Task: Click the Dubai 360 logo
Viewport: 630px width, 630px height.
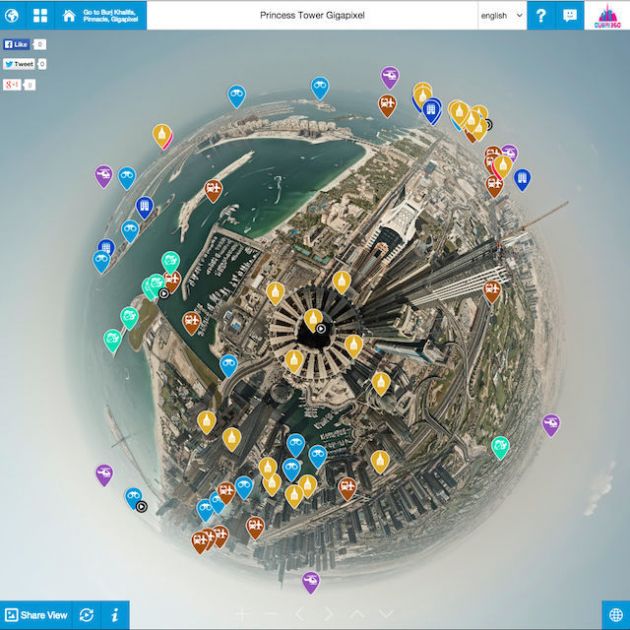Action: [x=608, y=15]
